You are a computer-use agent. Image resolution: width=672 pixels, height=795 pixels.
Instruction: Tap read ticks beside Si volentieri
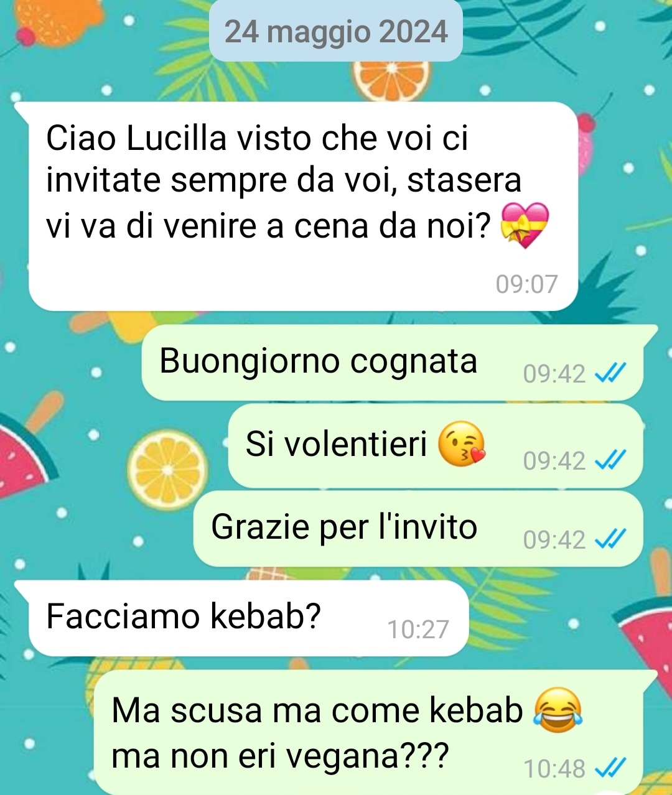tap(610, 460)
